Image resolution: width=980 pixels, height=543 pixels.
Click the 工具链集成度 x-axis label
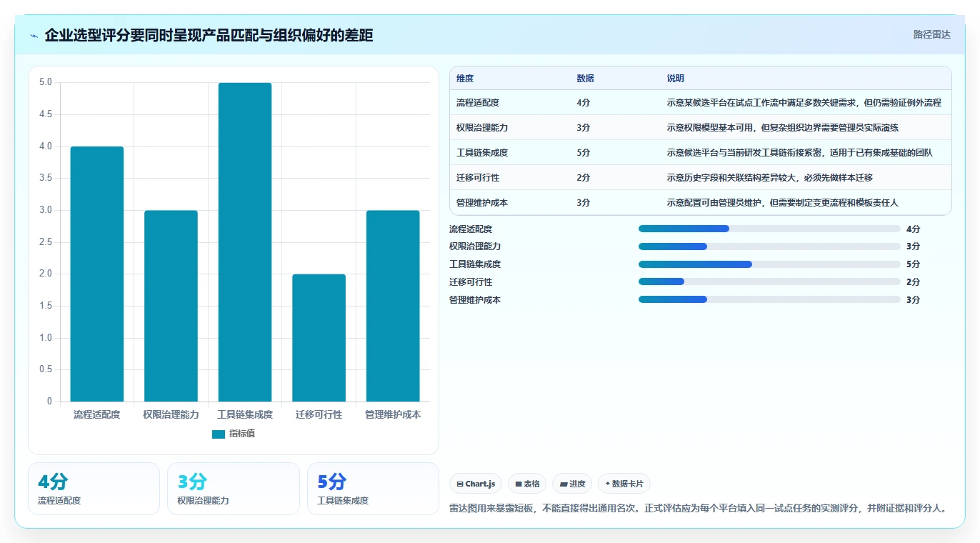[245, 414]
